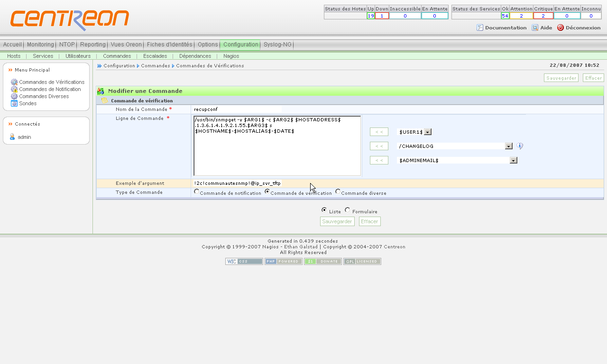607x364 pixels.
Task: Click the top Effacer button
Action: point(593,78)
